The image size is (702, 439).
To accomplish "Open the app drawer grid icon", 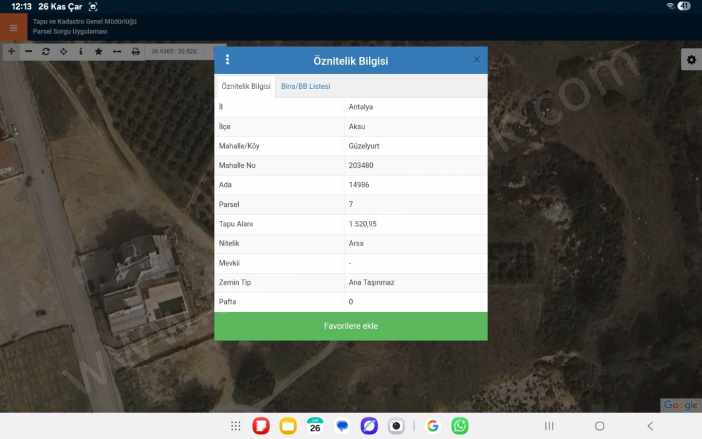I will pos(235,426).
